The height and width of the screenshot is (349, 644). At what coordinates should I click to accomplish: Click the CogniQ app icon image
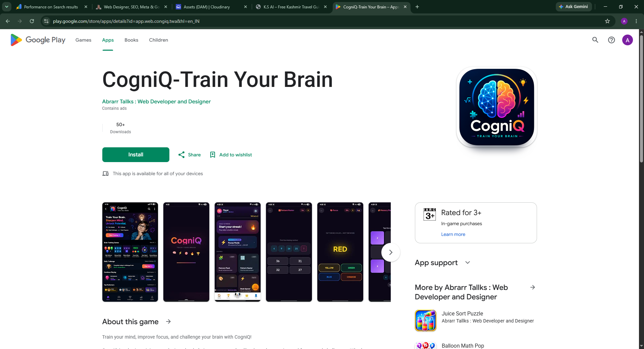(x=496, y=107)
